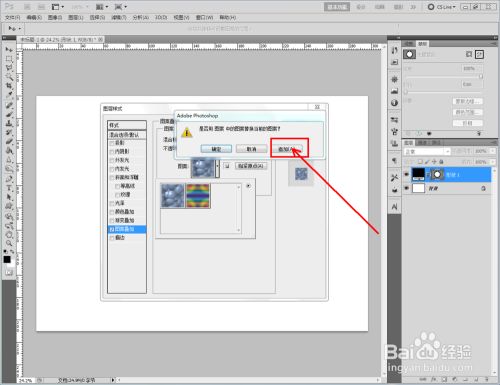
Task: Open the CS Live dropdown
Action: pyautogui.click(x=442, y=7)
